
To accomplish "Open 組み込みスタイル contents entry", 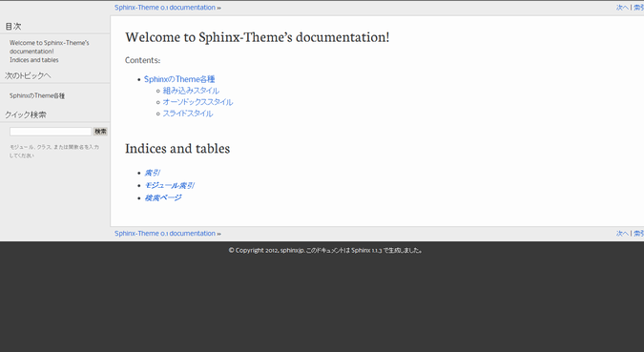I will tap(191, 91).
